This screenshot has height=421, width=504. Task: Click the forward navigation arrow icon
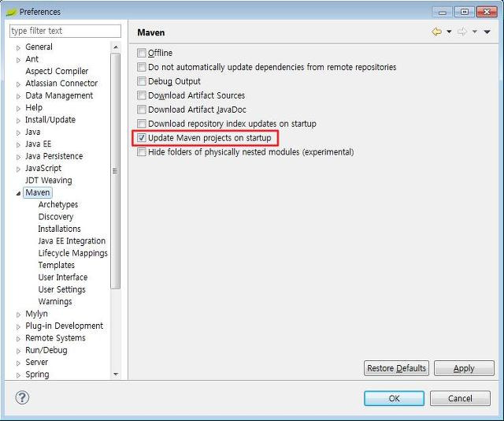pos(462,32)
